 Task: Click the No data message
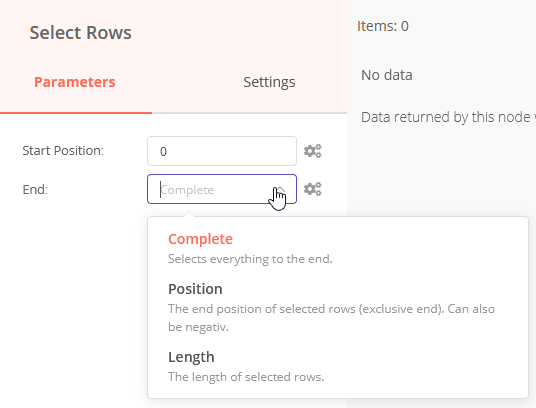click(387, 75)
